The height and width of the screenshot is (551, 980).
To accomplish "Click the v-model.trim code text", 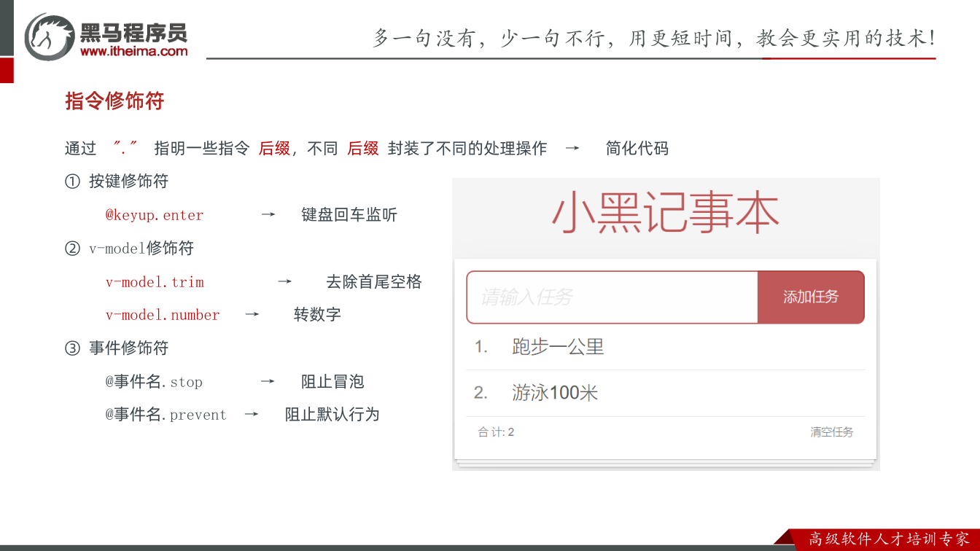I will [x=155, y=282].
